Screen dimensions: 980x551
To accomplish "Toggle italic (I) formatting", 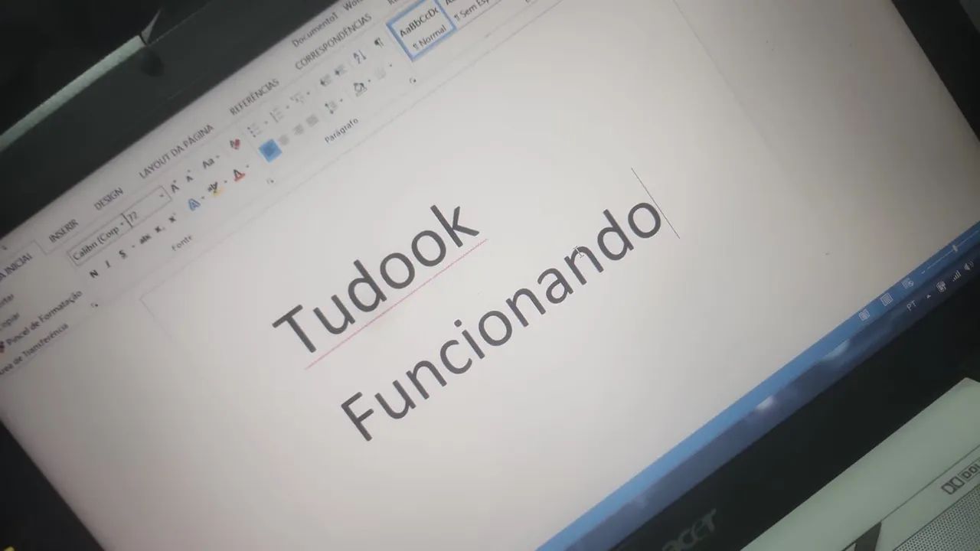I will click(108, 264).
